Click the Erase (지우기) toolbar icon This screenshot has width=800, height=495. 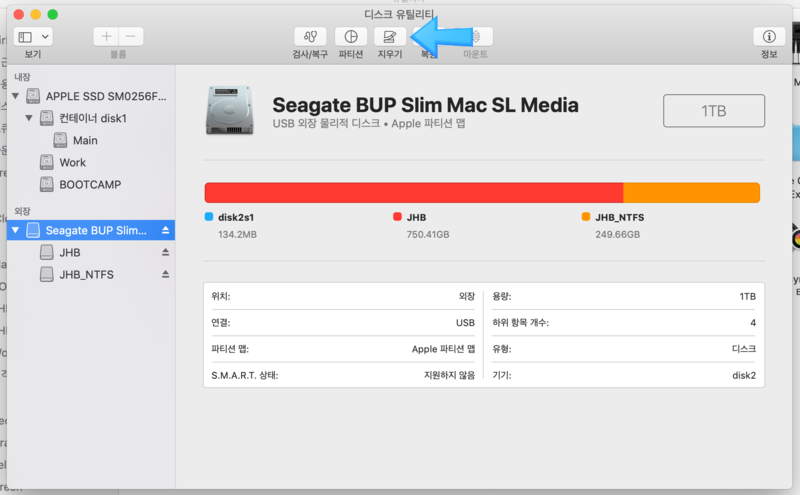coord(390,37)
